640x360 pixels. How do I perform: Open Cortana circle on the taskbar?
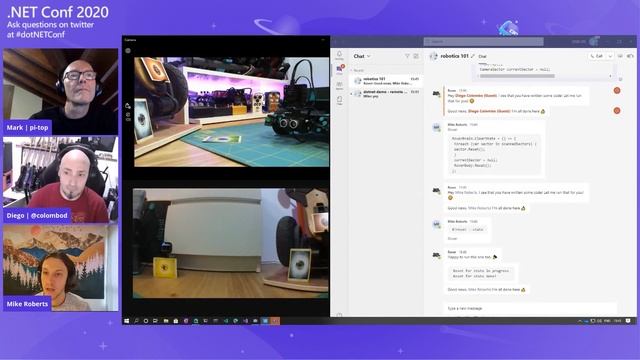click(x=146, y=321)
